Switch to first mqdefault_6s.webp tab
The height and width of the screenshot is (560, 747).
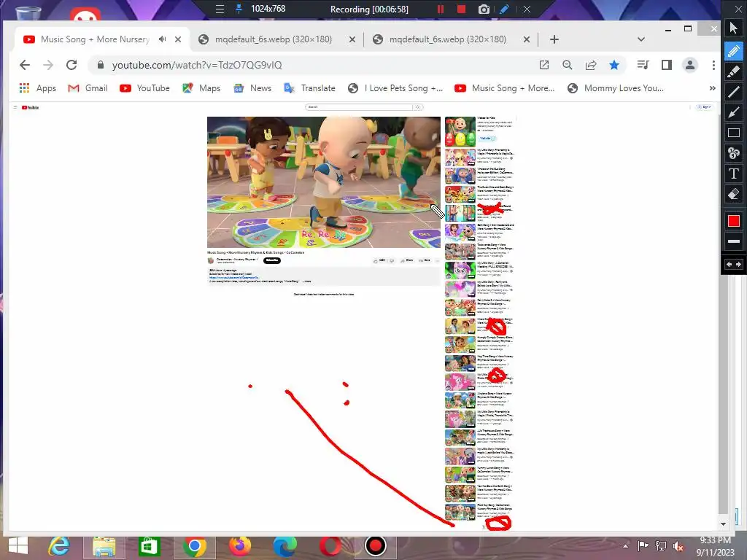click(273, 39)
